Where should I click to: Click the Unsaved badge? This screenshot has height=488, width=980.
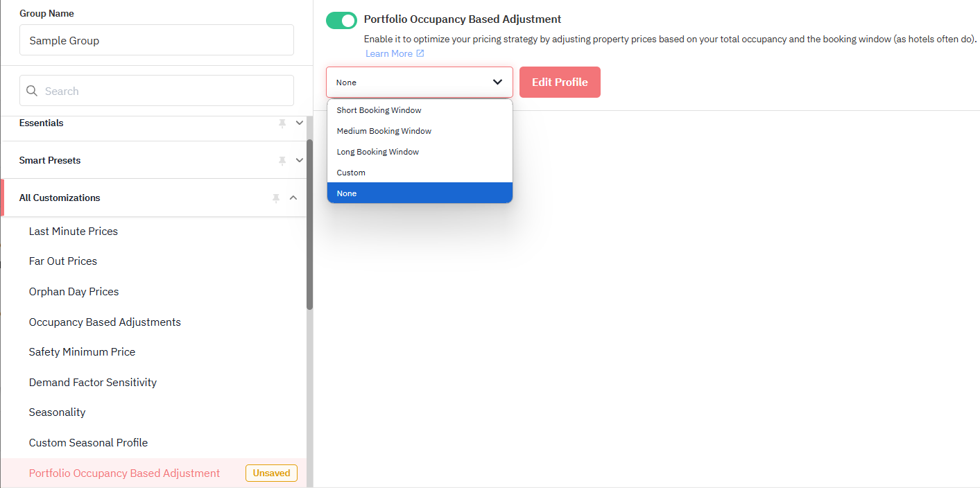click(x=271, y=473)
